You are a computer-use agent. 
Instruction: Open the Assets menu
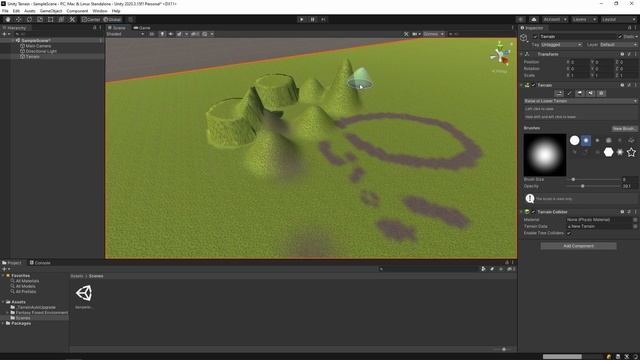[30, 11]
